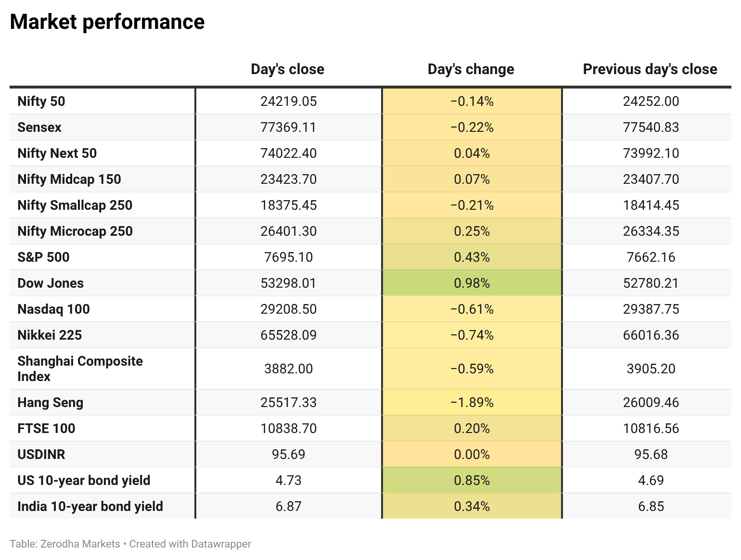Select the Previous day's close header
This screenshot has width=741, height=560.
tap(650, 69)
